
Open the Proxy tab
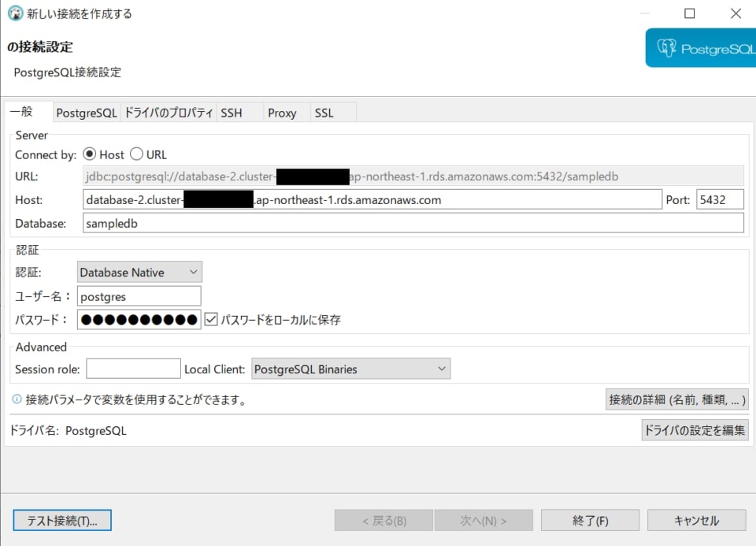282,113
